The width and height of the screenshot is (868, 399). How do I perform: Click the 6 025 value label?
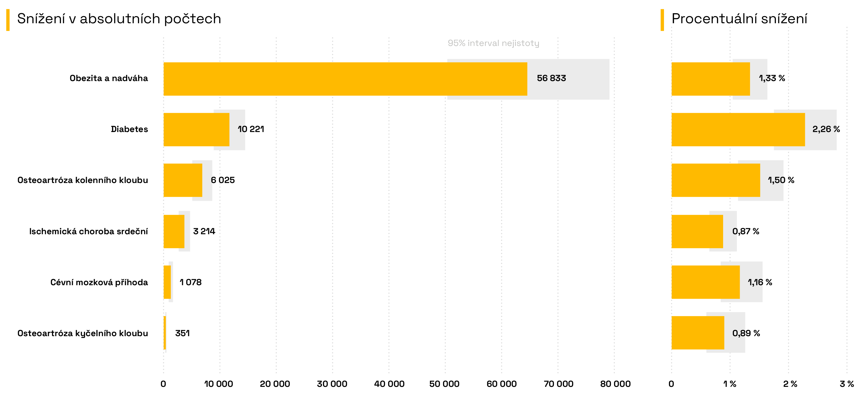(x=223, y=180)
